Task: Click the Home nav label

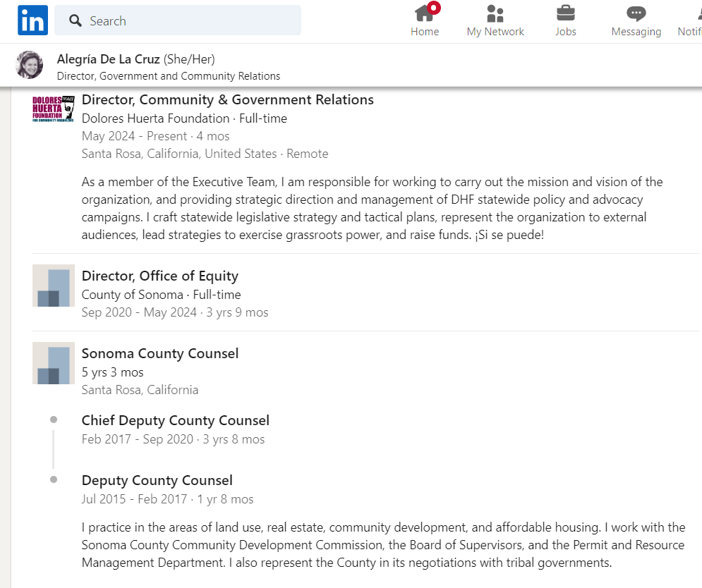Action: click(425, 32)
